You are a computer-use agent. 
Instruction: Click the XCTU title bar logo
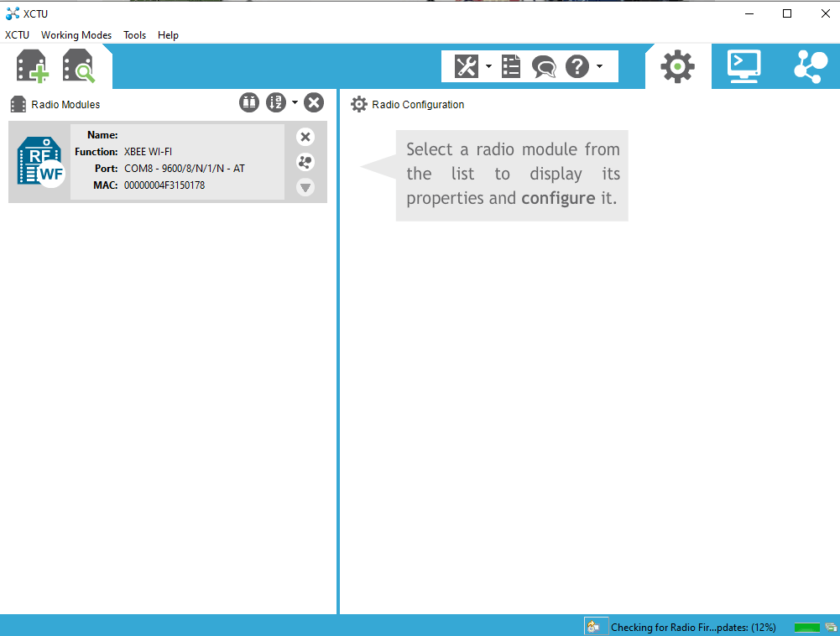coord(13,13)
